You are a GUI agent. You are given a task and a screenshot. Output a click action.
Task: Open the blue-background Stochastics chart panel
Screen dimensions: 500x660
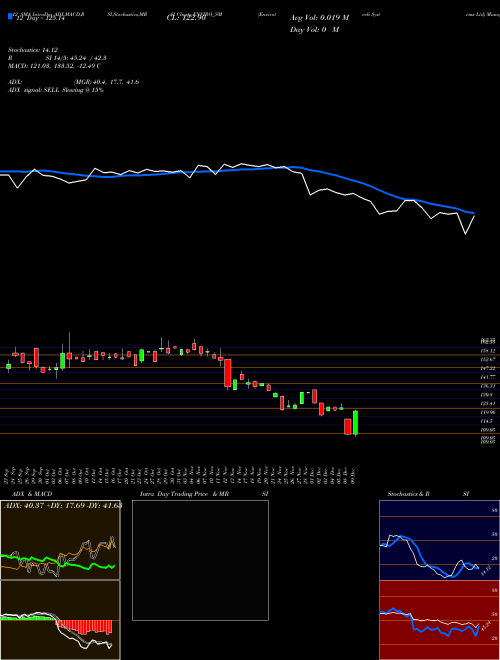tap(439, 540)
